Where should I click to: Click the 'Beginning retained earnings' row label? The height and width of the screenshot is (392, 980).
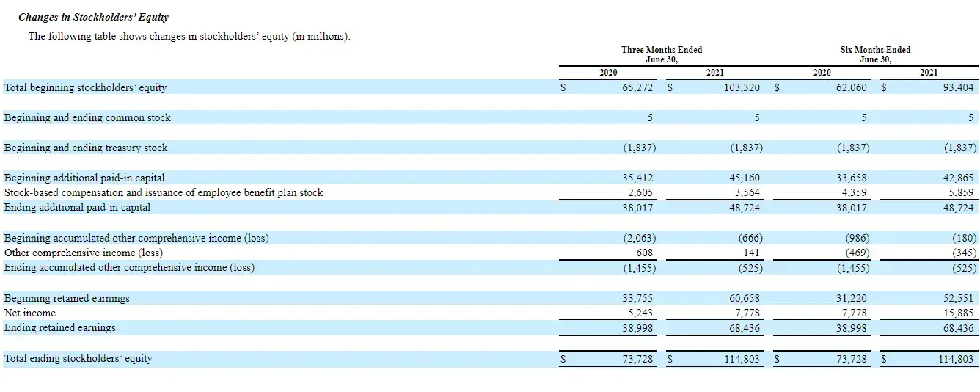(67, 298)
